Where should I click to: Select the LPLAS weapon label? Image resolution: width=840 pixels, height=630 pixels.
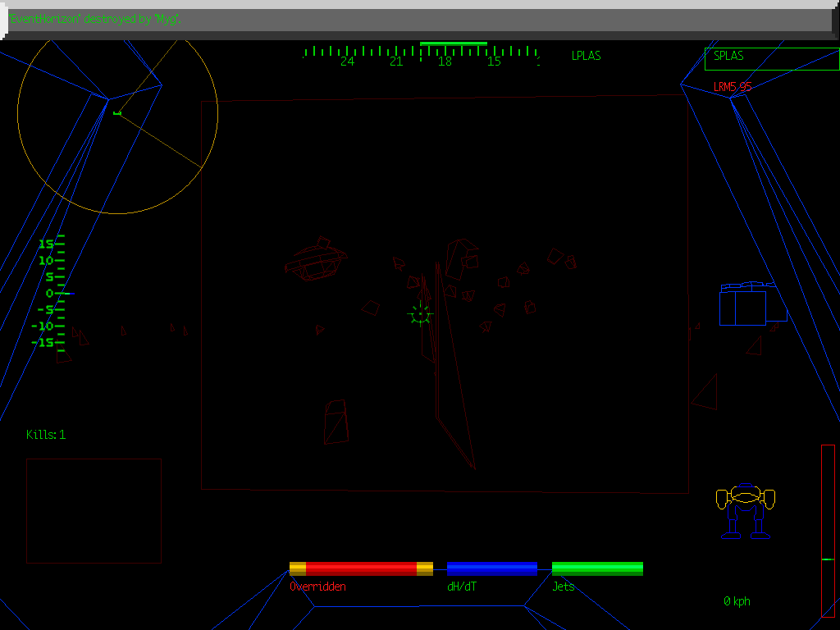[586, 56]
